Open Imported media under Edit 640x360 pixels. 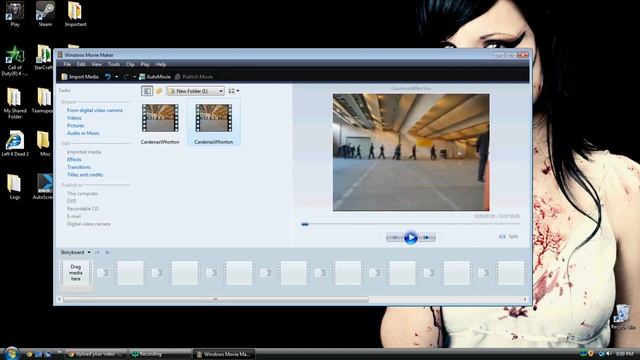tap(84, 152)
